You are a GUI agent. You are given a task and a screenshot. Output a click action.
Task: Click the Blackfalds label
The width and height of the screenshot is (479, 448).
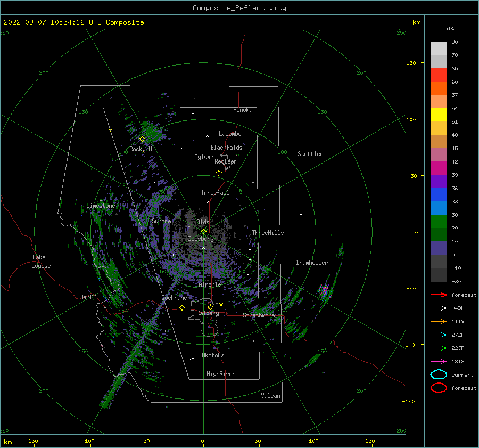[226, 148]
